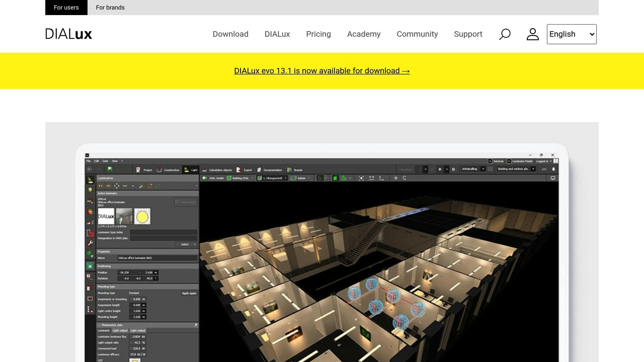The image size is (644, 362).
Task: Click the rotate view icon
Action: pos(404,178)
